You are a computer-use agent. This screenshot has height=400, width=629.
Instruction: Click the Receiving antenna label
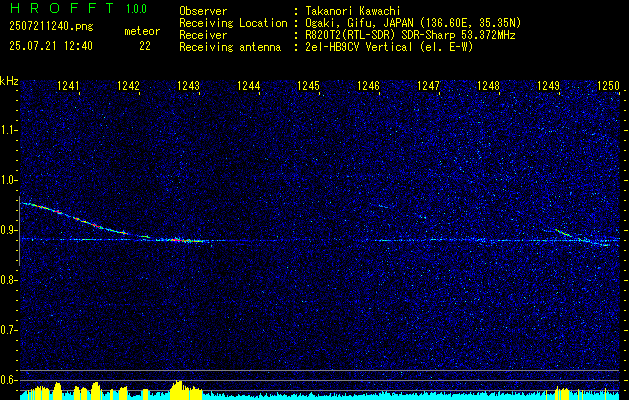pos(230,47)
